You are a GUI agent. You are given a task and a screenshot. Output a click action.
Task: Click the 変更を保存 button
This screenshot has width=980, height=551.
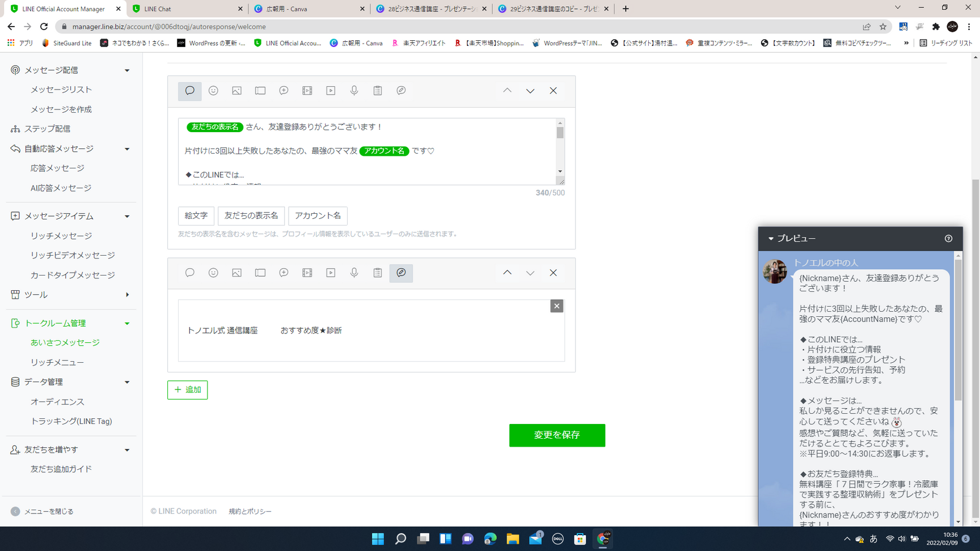pyautogui.click(x=556, y=435)
